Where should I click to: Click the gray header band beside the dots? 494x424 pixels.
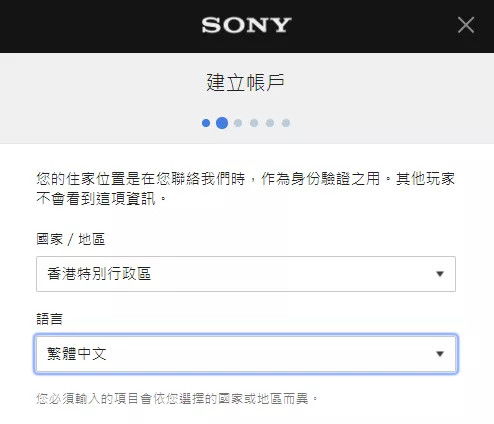pos(383,123)
